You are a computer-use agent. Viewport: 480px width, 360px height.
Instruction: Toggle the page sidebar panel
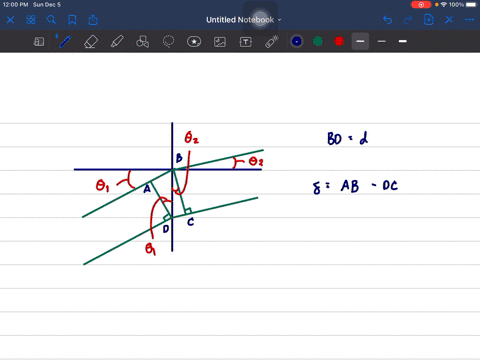[x=39, y=42]
